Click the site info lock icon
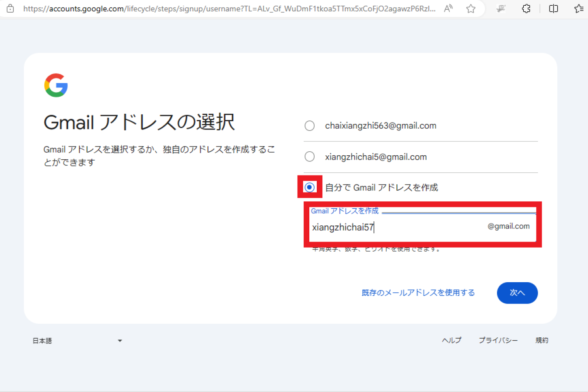 pos(10,8)
